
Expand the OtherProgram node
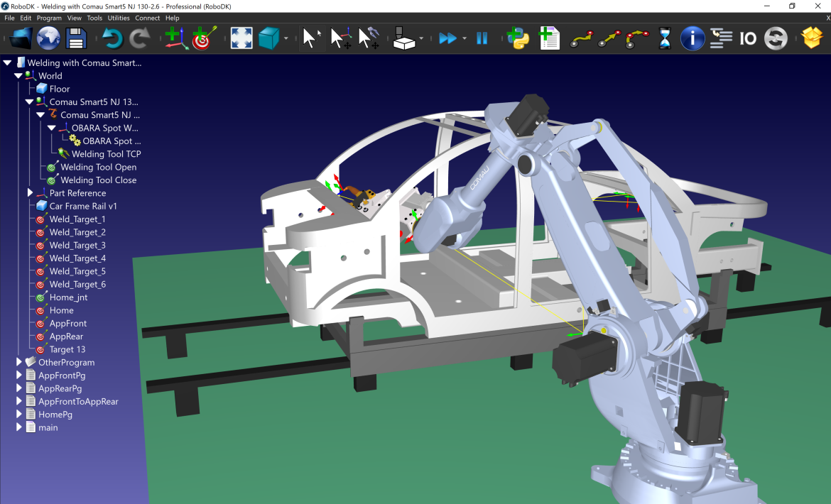[18, 362]
